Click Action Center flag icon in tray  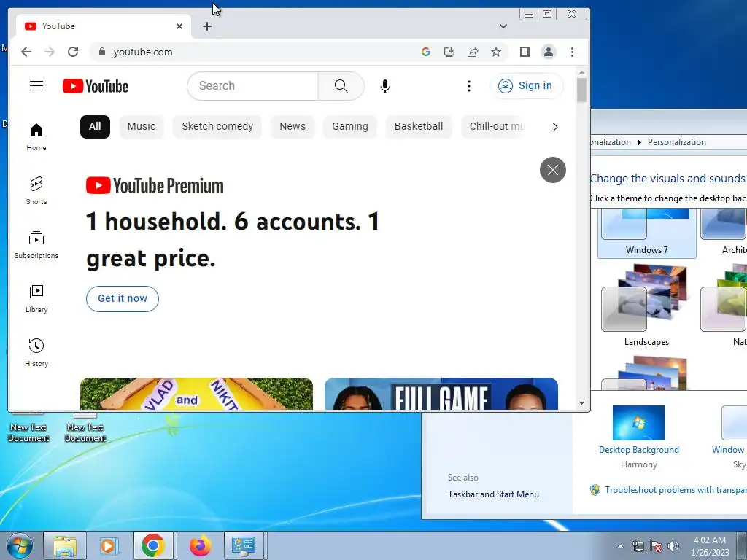(656, 546)
